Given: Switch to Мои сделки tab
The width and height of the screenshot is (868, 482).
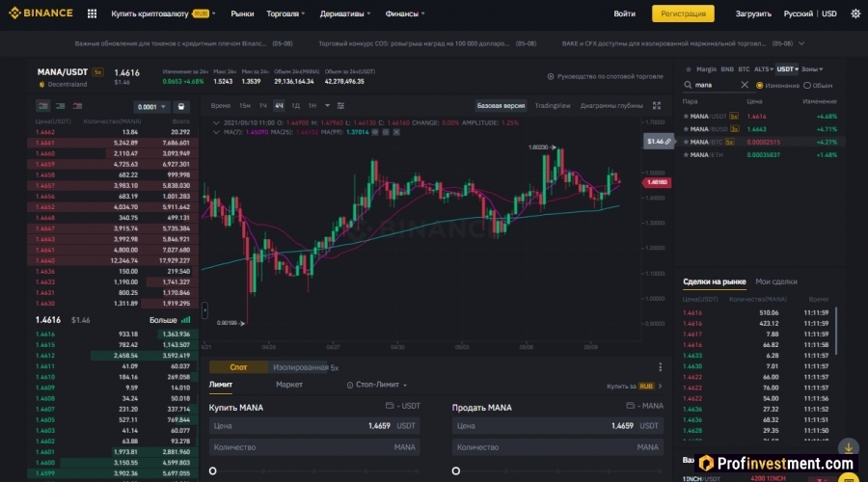Looking at the screenshot, I should (x=776, y=281).
